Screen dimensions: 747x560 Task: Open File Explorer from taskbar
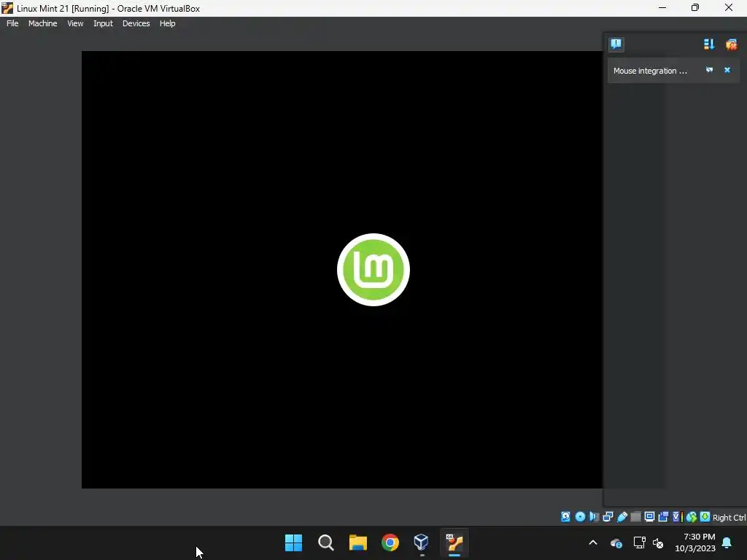coord(357,542)
